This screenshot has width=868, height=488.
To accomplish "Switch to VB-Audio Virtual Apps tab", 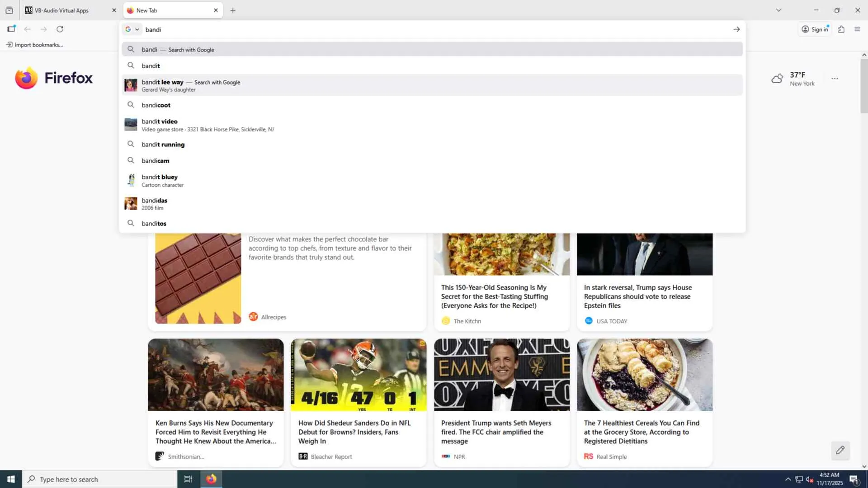I will point(62,10).
